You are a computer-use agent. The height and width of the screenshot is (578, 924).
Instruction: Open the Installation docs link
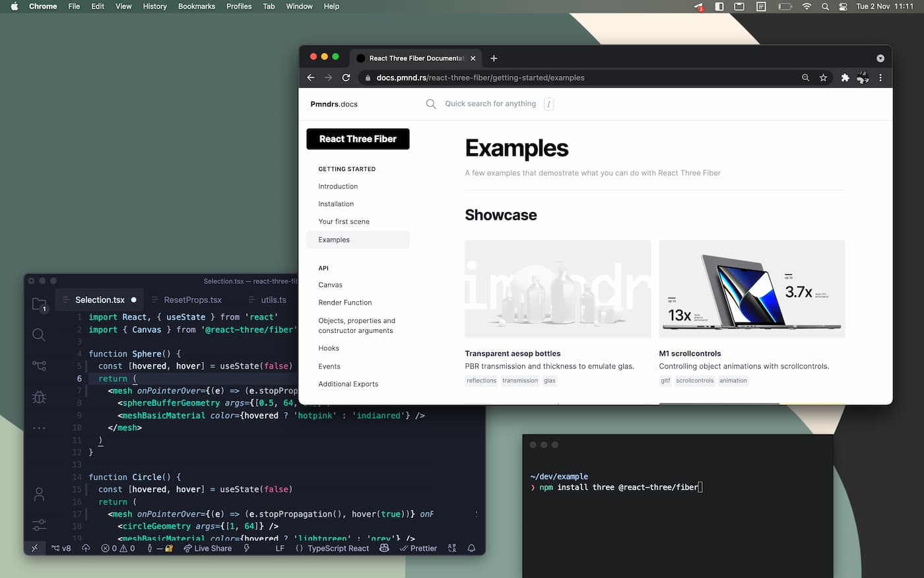[336, 204]
